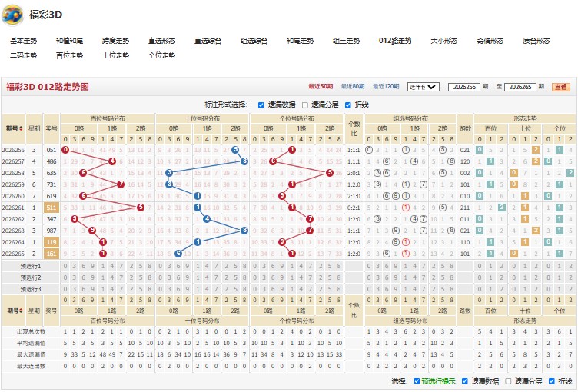Click draw number 051 in 奖号 column

[51, 150]
